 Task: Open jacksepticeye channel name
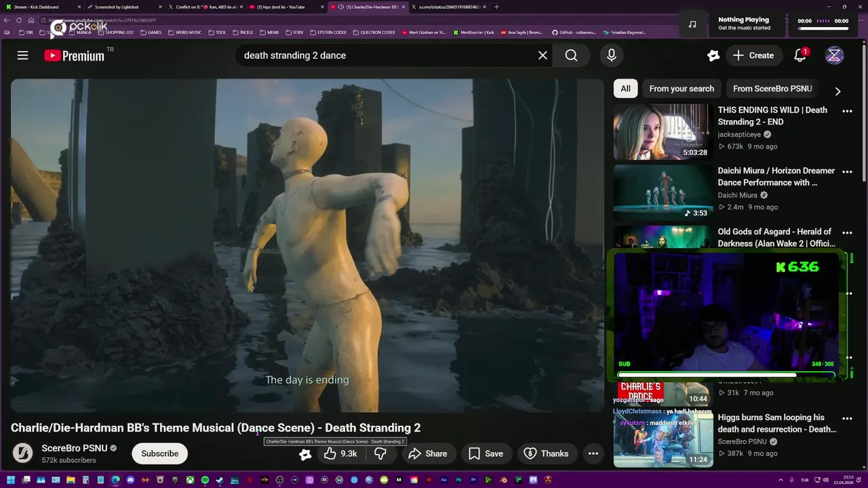tap(739, 134)
